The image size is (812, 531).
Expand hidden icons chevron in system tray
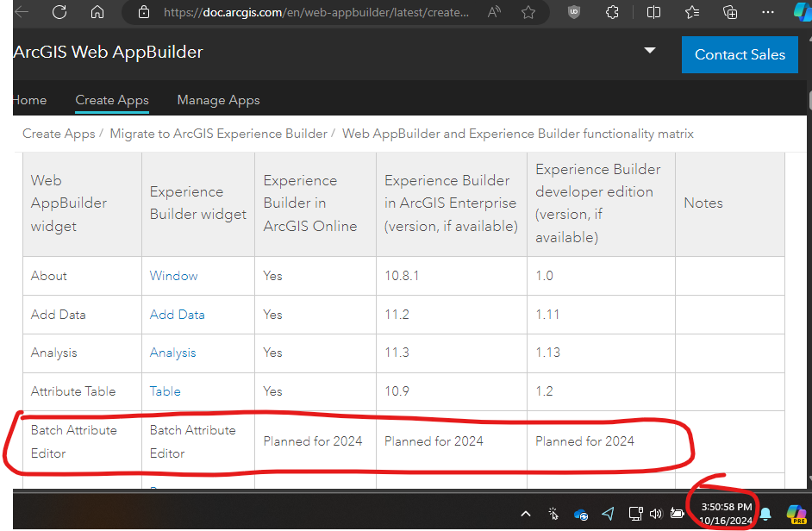[525, 514]
